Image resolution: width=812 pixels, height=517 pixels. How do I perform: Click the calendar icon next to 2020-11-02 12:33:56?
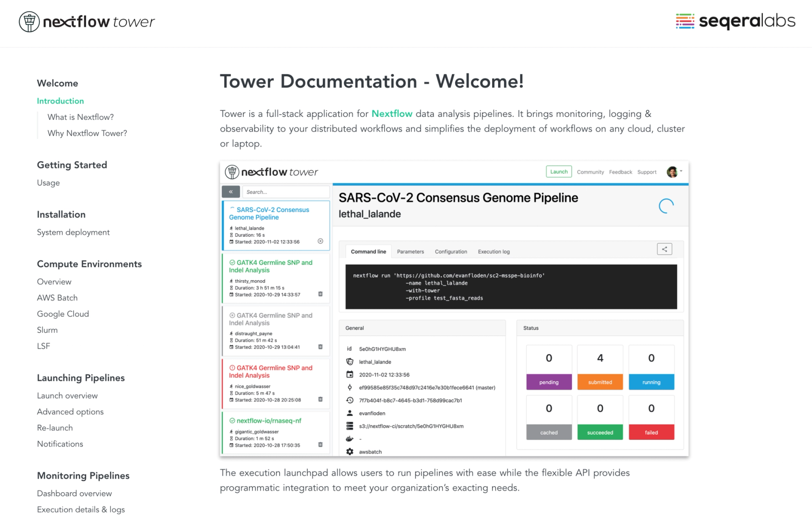pos(349,375)
